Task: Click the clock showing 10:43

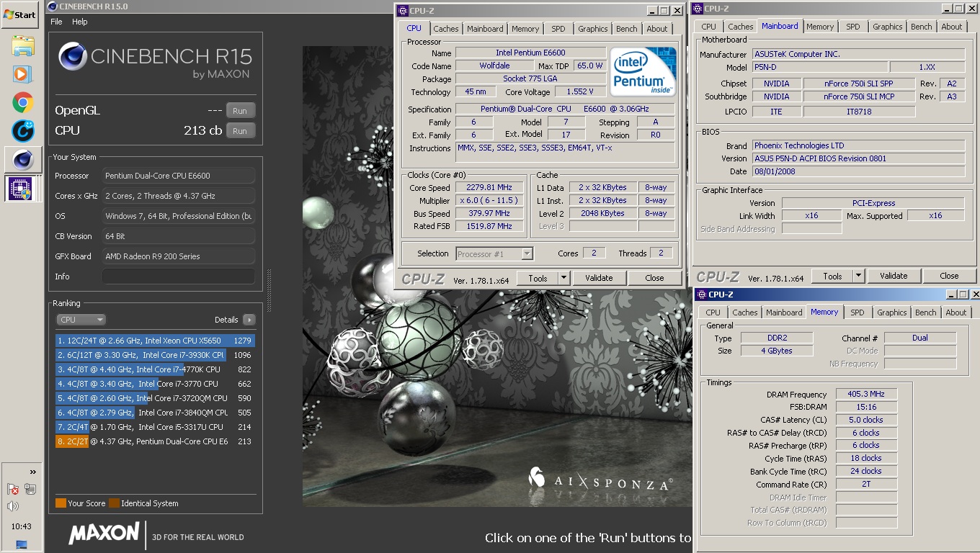Action: (x=22, y=526)
